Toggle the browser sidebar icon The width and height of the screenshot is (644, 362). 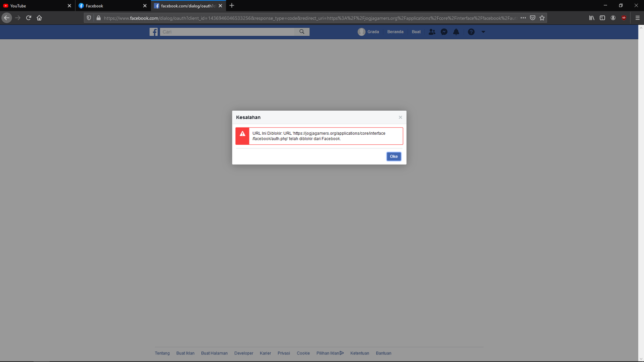(602, 18)
